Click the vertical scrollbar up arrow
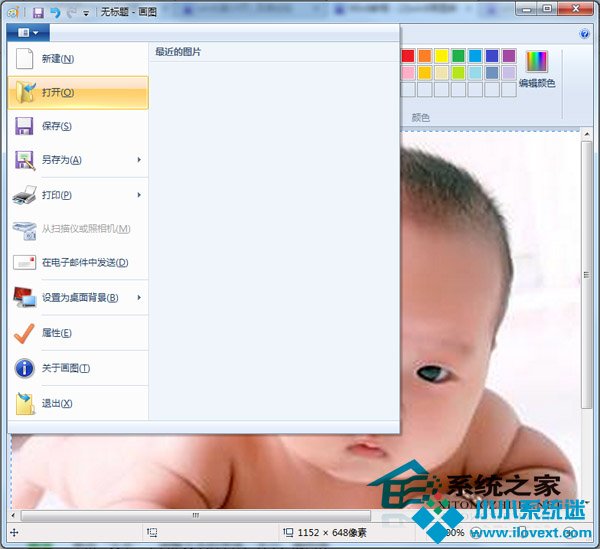This screenshot has width=600, height=549. tap(586, 135)
